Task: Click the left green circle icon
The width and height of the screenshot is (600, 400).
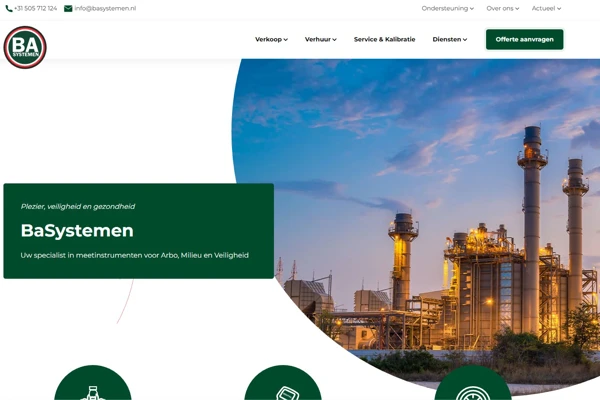Action: (92, 386)
